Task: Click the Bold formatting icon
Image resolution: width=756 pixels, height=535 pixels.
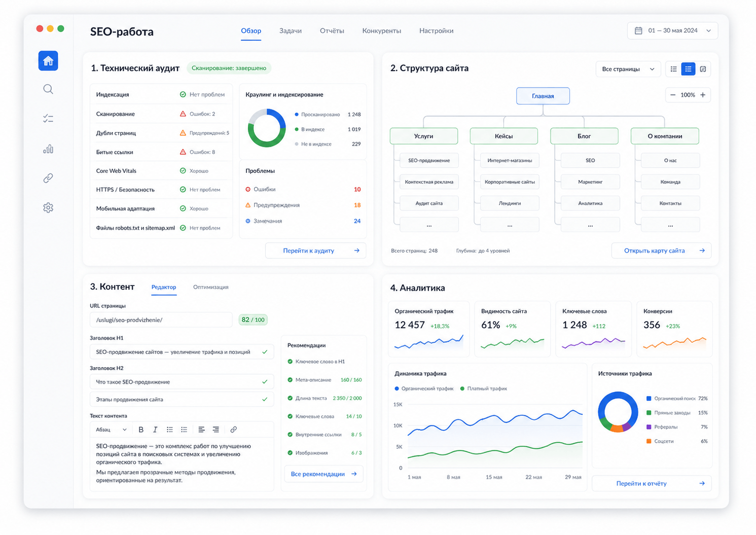Action: 141,430
